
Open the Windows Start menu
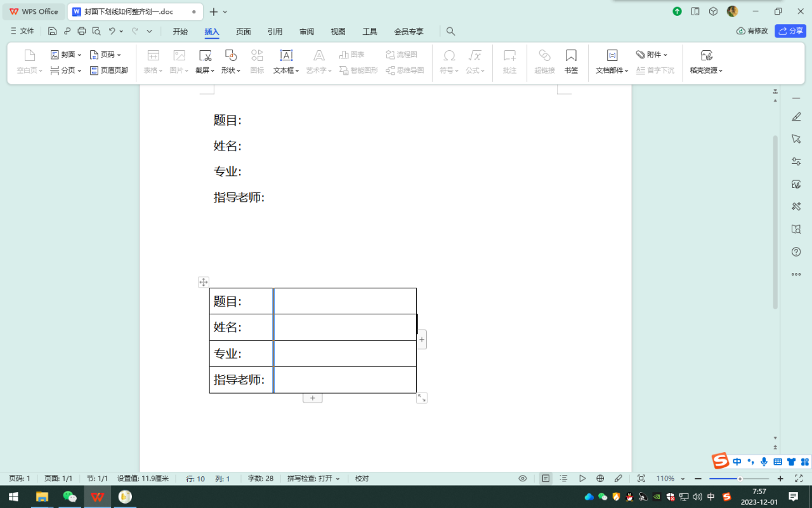click(x=13, y=496)
